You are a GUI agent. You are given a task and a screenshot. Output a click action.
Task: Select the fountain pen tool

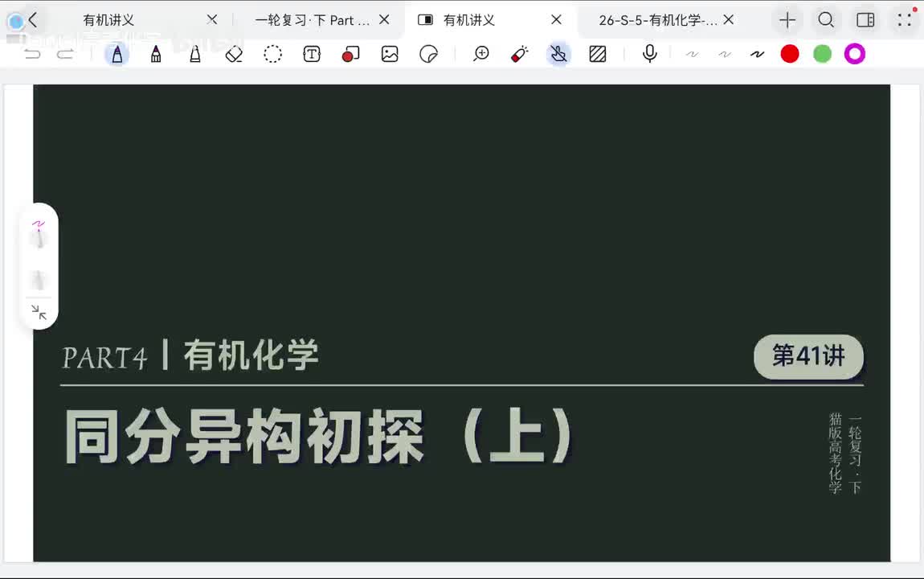coord(117,54)
